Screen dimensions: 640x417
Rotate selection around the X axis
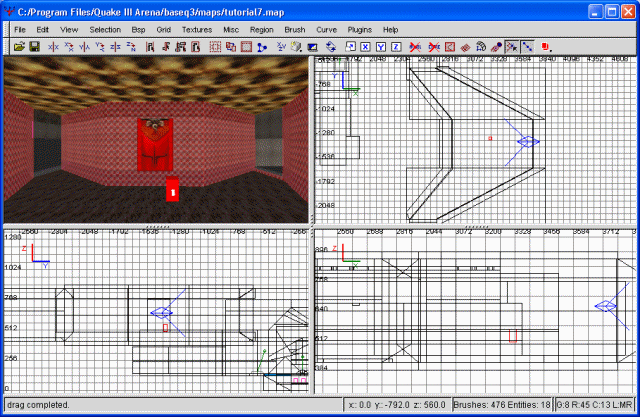pos(69,47)
